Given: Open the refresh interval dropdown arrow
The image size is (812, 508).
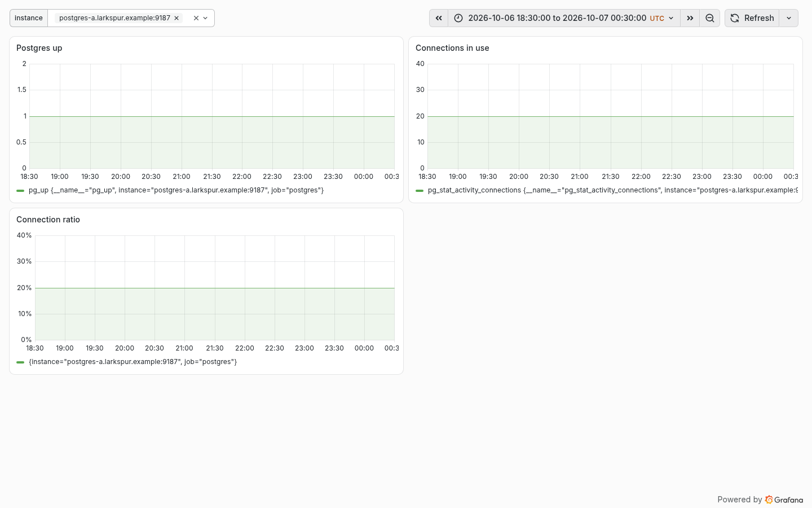Looking at the screenshot, I should click(x=789, y=18).
